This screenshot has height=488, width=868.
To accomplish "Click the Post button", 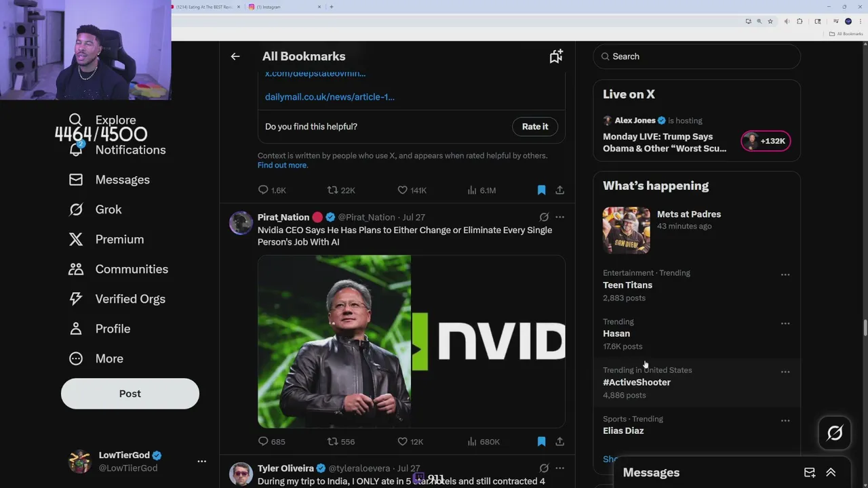I will click(x=130, y=394).
